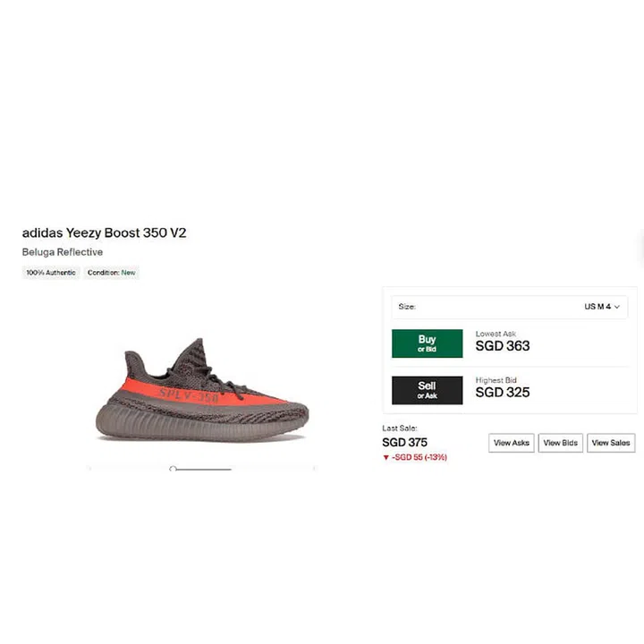This screenshot has height=644, width=644.
Task: Click the -SGD 55 (-13%) change text
Action: click(x=419, y=457)
